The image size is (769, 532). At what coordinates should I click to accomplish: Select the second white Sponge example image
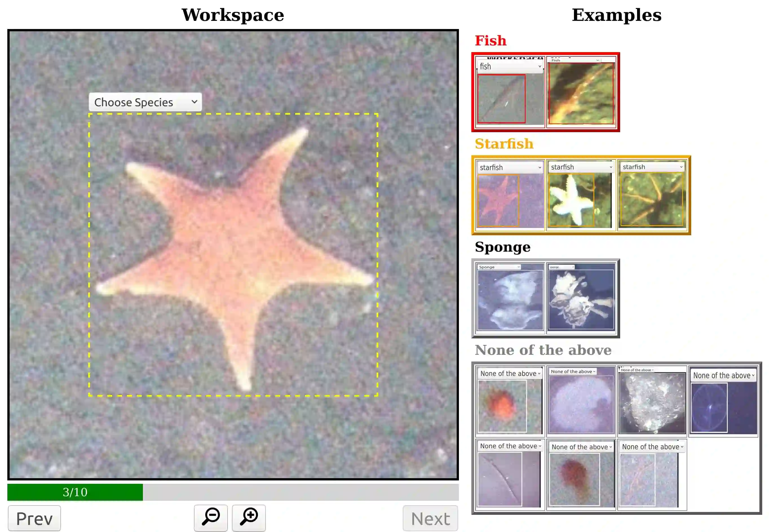click(x=581, y=299)
